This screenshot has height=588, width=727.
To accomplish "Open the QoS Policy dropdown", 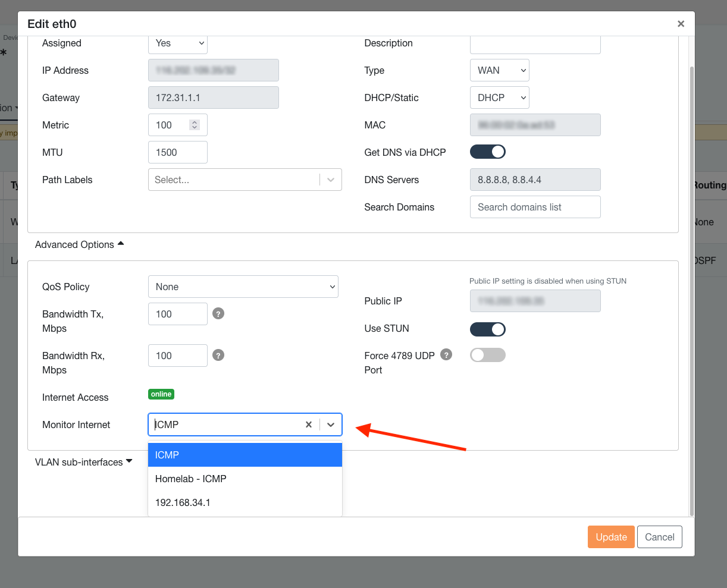I will pos(243,287).
